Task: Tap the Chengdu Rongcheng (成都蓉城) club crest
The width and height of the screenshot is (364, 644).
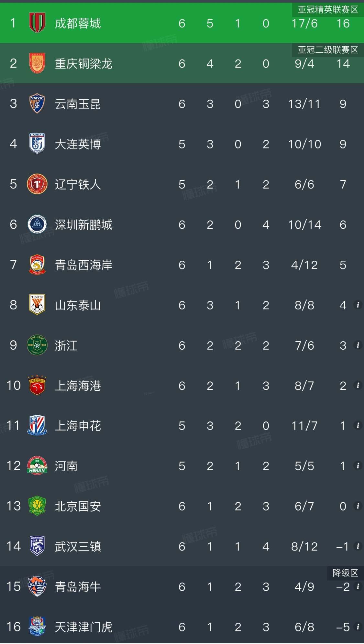Action: click(x=37, y=23)
